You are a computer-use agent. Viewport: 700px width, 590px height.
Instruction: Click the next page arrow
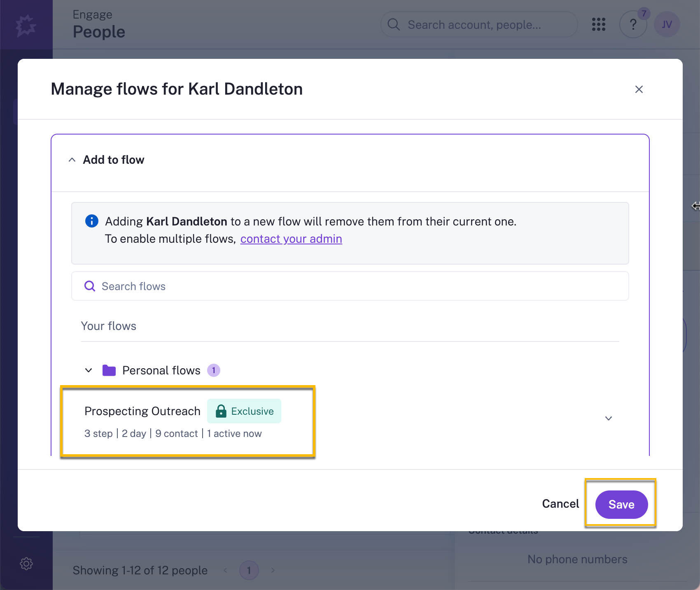(273, 570)
